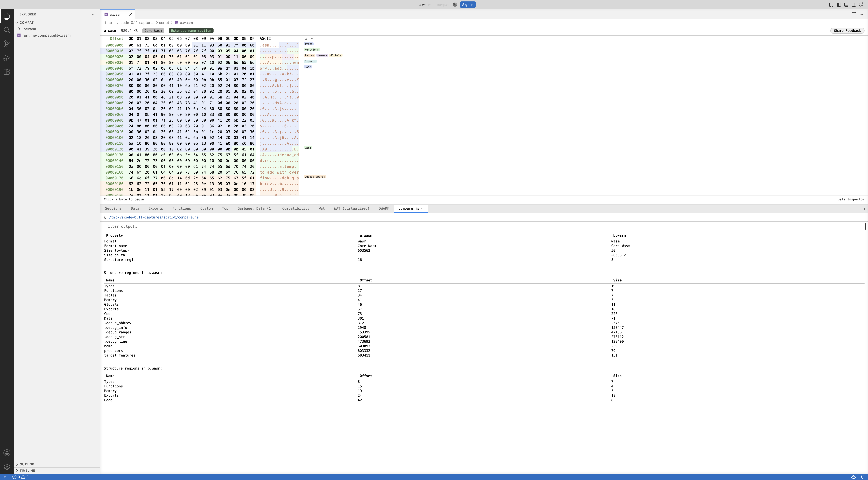Open the Extensions view icon
The image size is (868, 480).
pos(7,72)
